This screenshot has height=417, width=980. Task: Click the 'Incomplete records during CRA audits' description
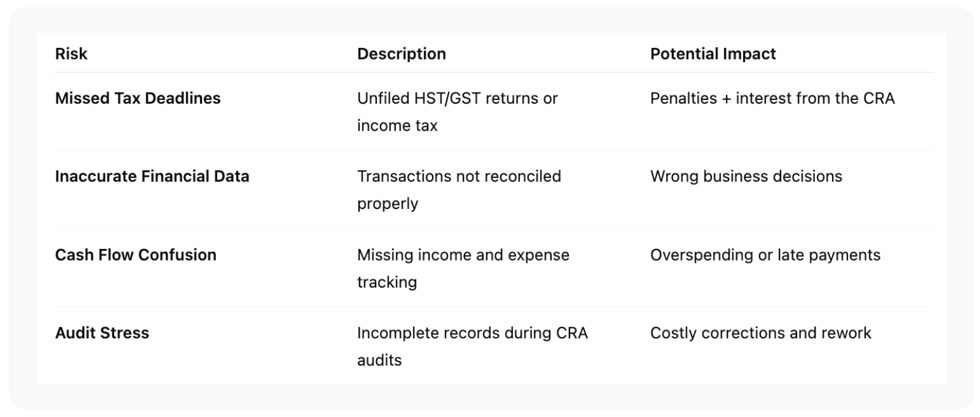click(472, 333)
